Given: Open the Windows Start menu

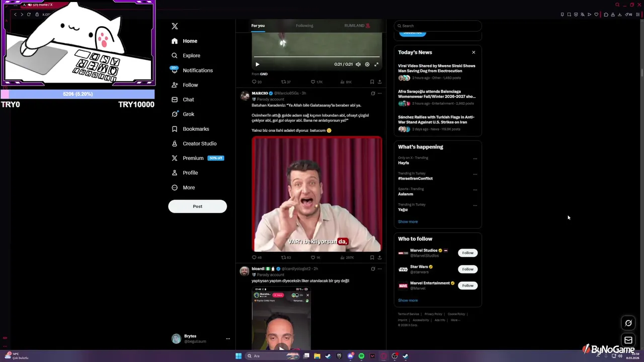Looking at the screenshot, I should tap(238, 356).
